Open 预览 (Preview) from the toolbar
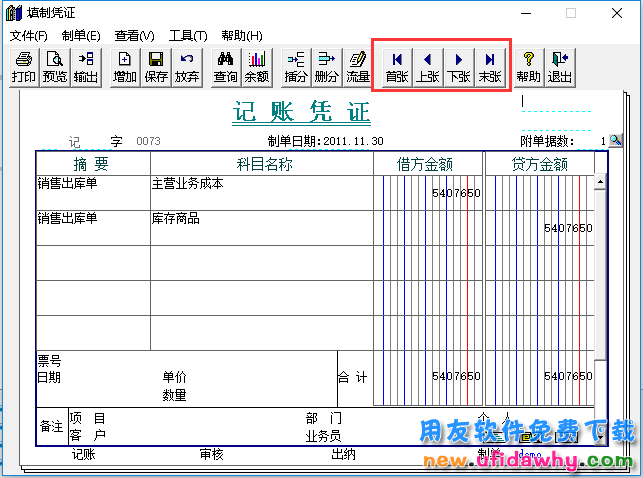This screenshot has width=643, height=478. (55, 67)
